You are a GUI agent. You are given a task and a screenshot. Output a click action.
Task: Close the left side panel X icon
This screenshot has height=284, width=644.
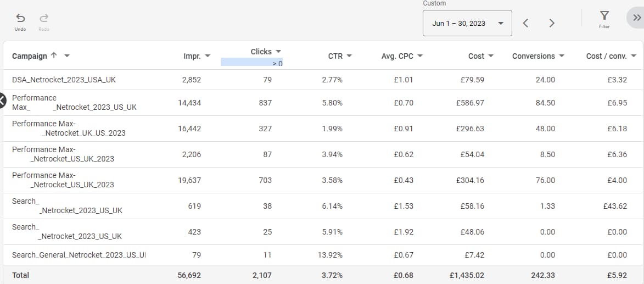2,100
